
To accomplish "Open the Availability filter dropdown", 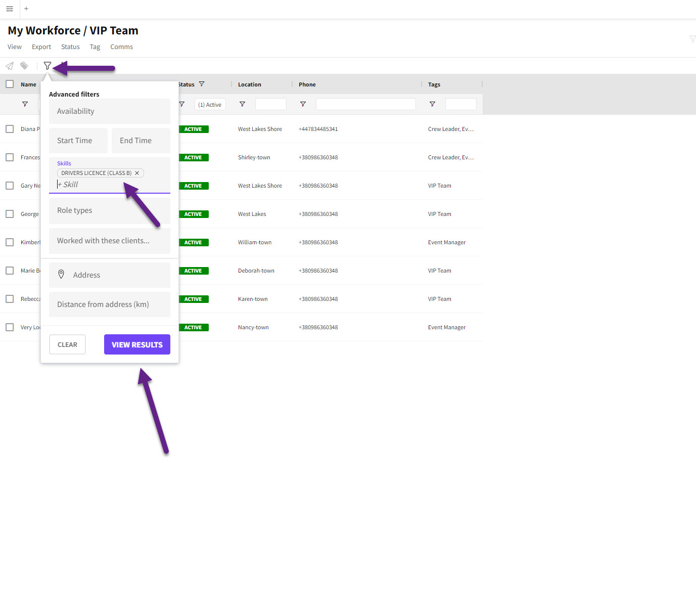I will tap(109, 111).
